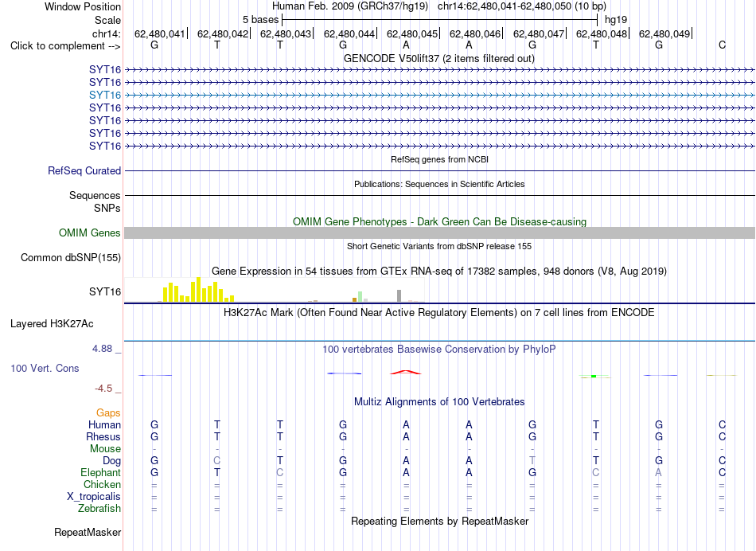Click the faded A in Elephant row
Image resolution: width=756 pixels, height=551 pixels.
coord(659,473)
